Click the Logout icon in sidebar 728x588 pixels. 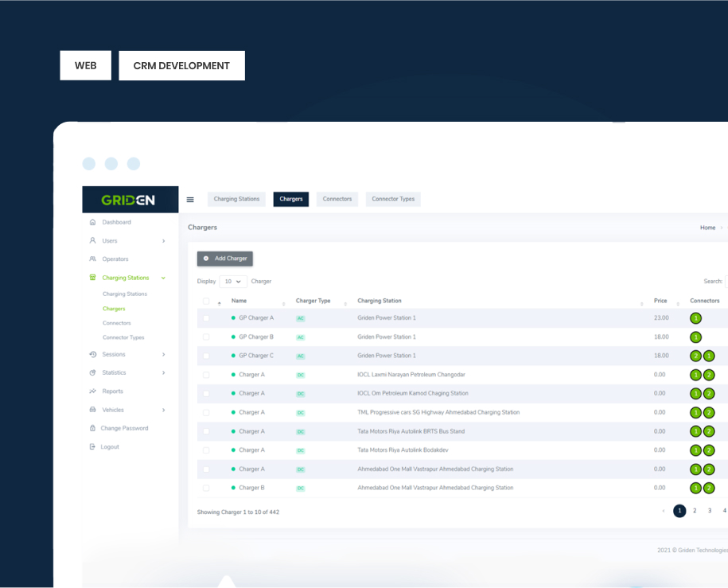point(93,447)
